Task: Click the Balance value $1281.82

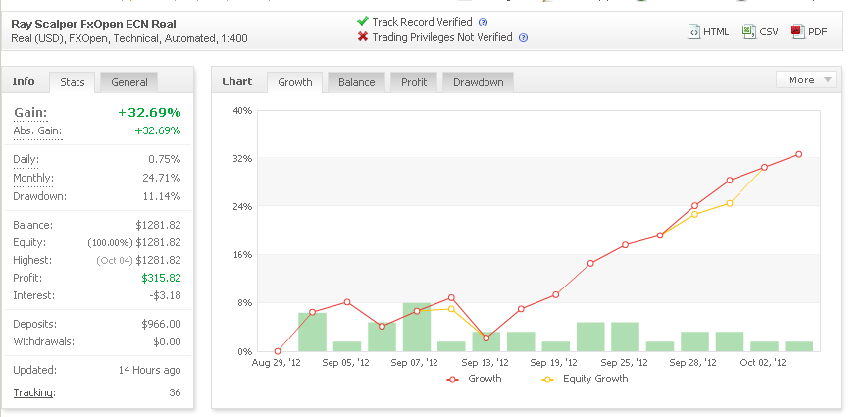Action: pyautogui.click(x=158, y=226)
